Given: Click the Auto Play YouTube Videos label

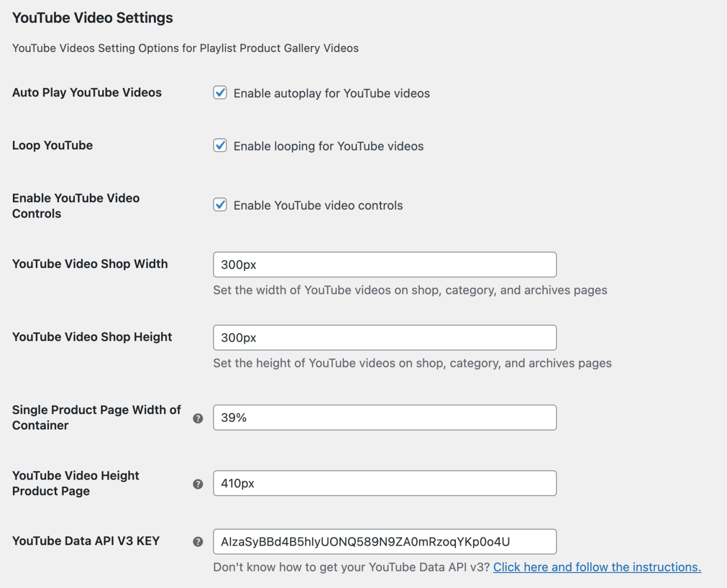Looking at the screenshot, I should 86,93.
